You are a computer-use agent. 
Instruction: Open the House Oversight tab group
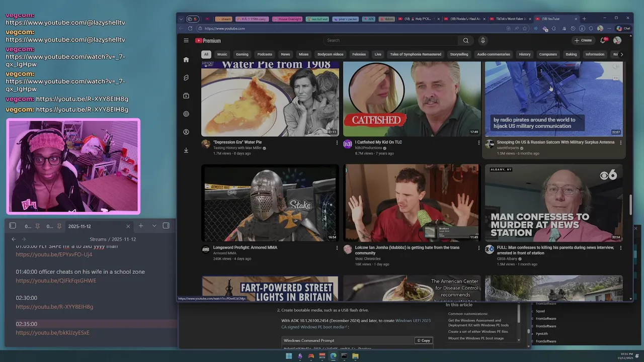pyautogui.click(x=287, y=19)
